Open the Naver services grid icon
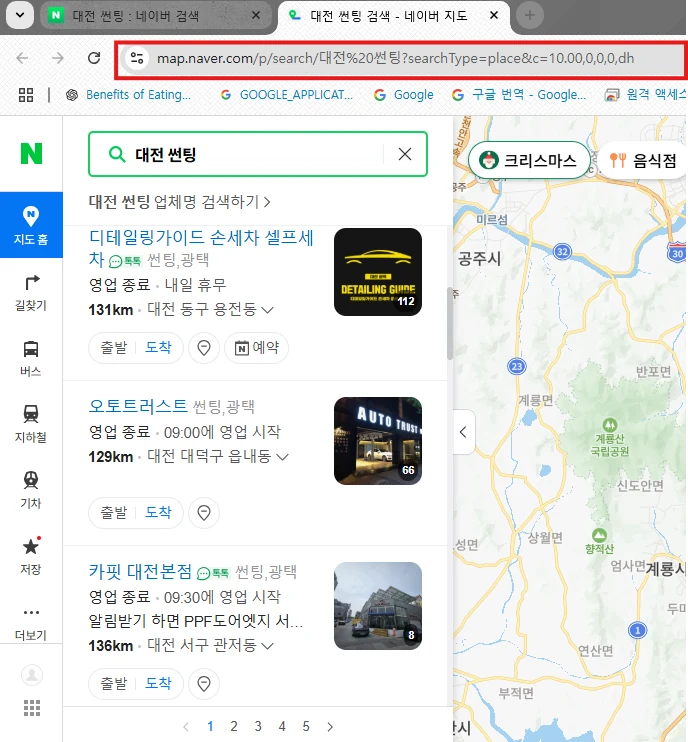This screenshot has width=688, height=742. coord(32,708)
